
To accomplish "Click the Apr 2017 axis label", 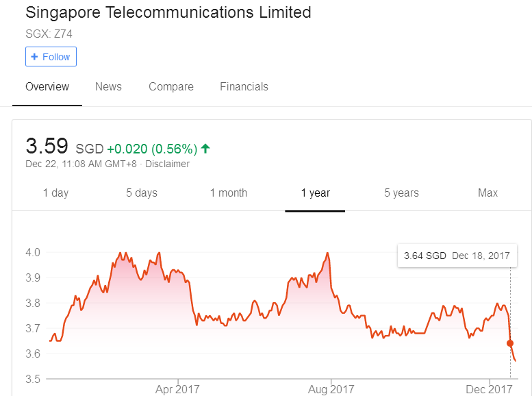I will tap(177, 389).
